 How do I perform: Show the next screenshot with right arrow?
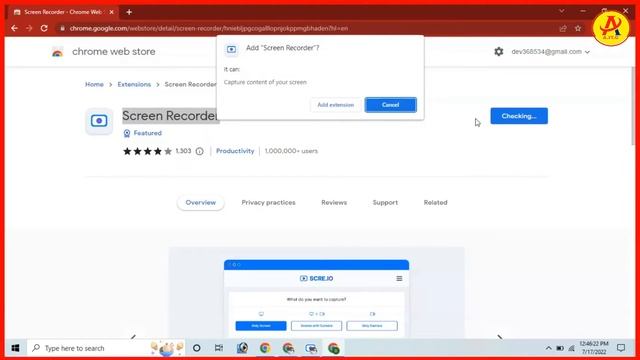(500, 337)
